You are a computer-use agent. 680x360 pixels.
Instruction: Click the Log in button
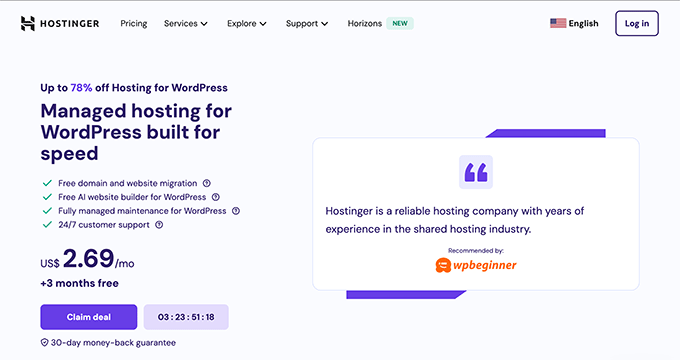tap(637, 23)
